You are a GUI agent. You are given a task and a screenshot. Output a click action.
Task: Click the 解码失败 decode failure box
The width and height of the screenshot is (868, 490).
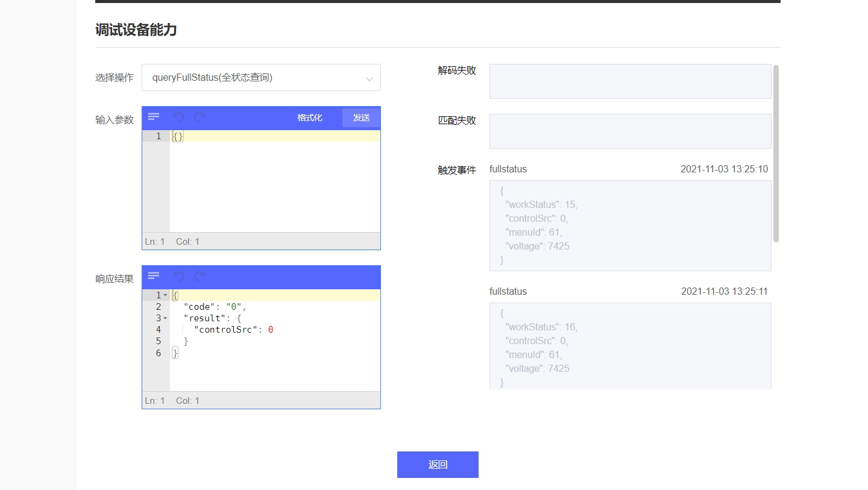pos(630,81)
